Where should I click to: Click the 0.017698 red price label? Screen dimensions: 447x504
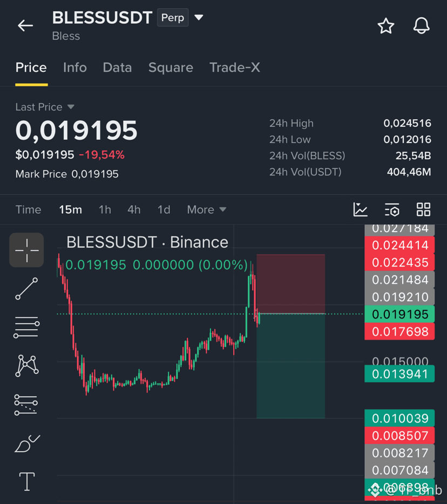tap(399, 331)
